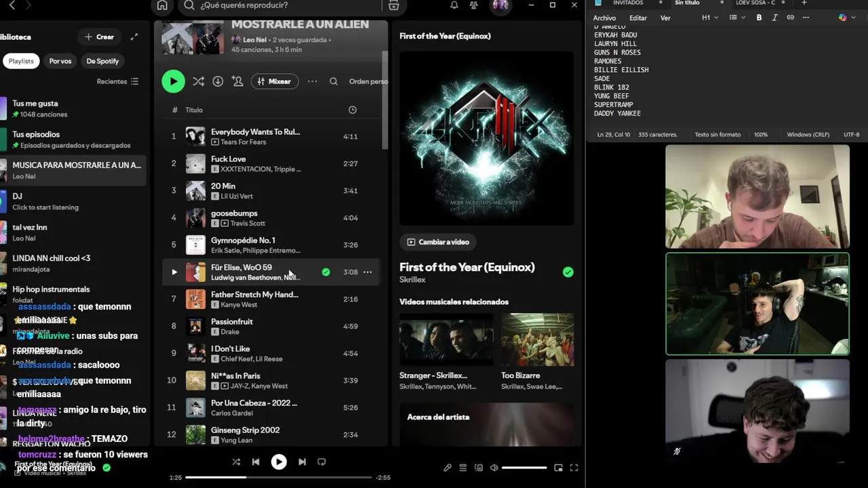
Task: Open Too Bizarre video thumbnail
Action: [537, 340]
